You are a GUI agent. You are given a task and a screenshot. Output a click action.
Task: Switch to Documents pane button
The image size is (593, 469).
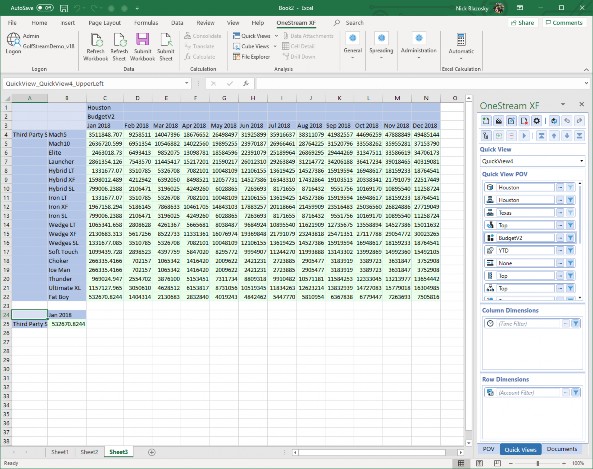point(562,449)
